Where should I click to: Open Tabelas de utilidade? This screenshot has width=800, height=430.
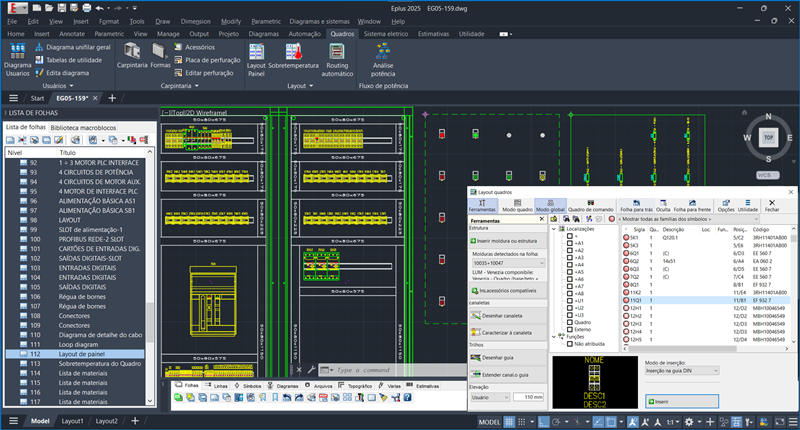(68, 60)
